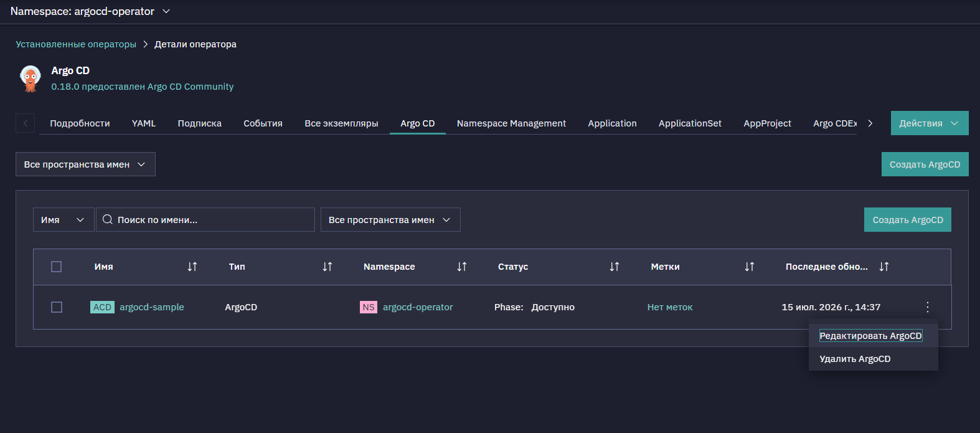
Task: Expand the Действия dropdown
Action: (x=930, y=123)
